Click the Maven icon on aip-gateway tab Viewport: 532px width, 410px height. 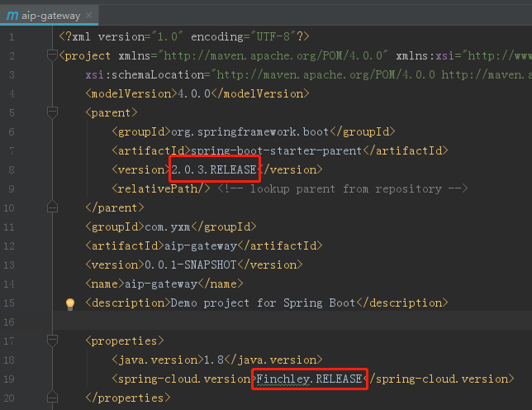coord(12,15)
